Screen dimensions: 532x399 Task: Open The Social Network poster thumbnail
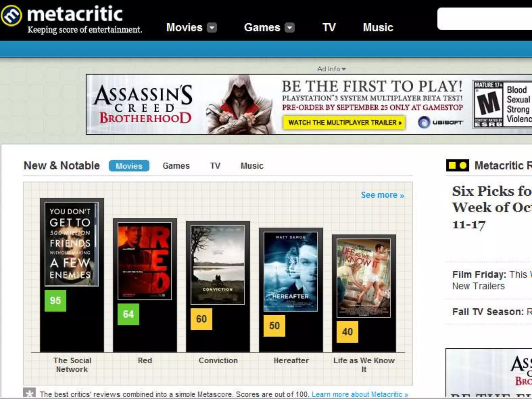click(71, 244)
